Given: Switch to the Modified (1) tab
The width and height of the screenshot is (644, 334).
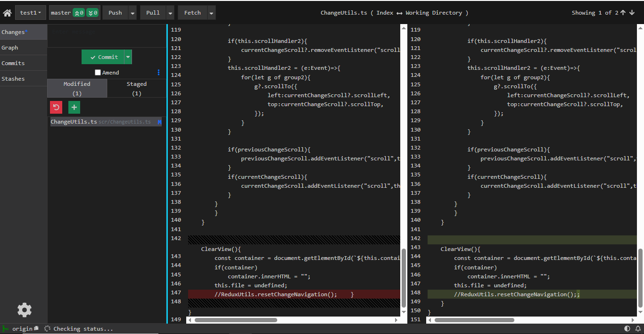Looking at the screenshot, I should click(77, 88).
